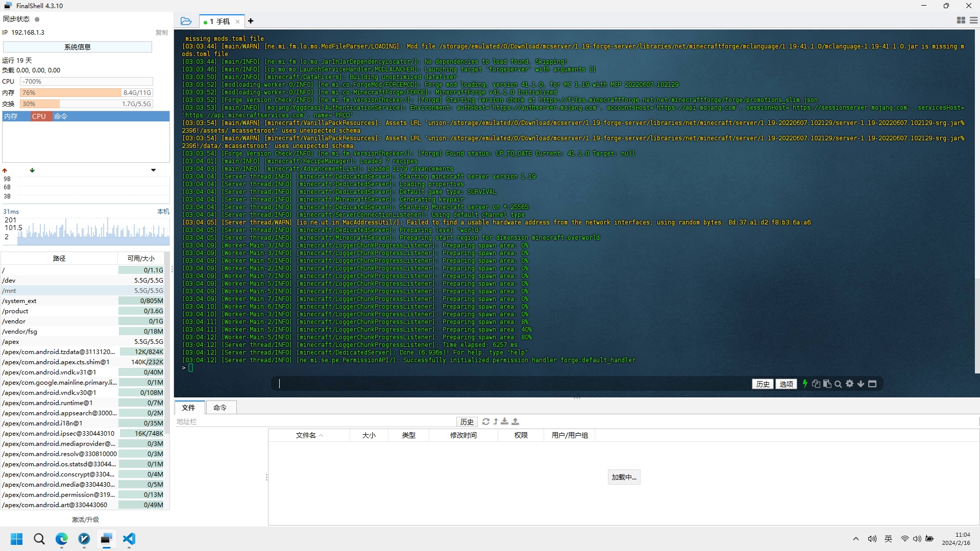The width and height of the screenshot is (980, 551).
Task: Open terminal 历史 command history
Action: [x=763, y=384]
